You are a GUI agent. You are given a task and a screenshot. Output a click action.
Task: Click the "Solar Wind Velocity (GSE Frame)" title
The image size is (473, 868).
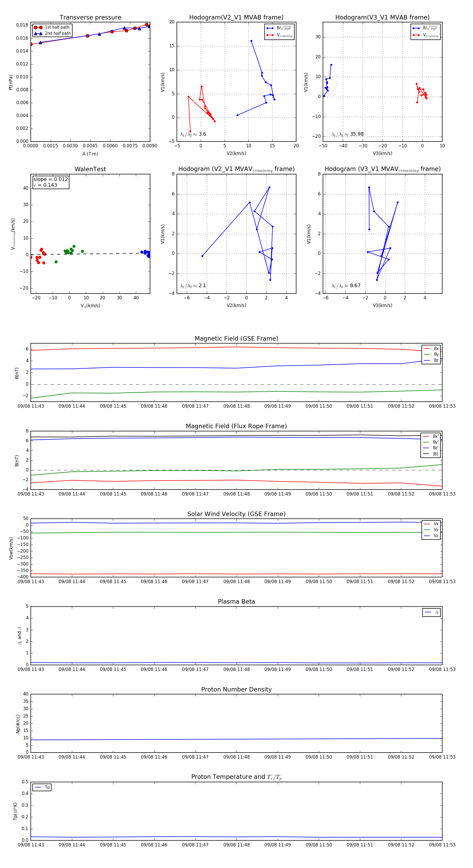click(x=236, y=514)
